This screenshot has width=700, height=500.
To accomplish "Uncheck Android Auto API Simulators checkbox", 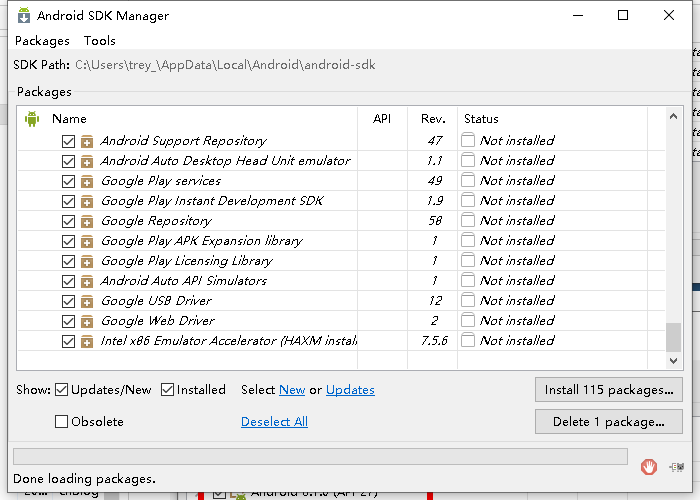I will tap(68, 281).
